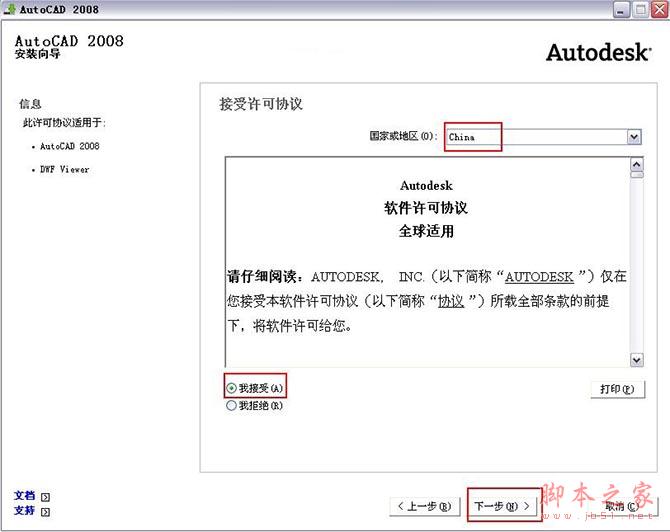Click the license text scroll up arrow
Image resolution: width=670 pixels, height=532 pixels.
click(x=637, y=165)
